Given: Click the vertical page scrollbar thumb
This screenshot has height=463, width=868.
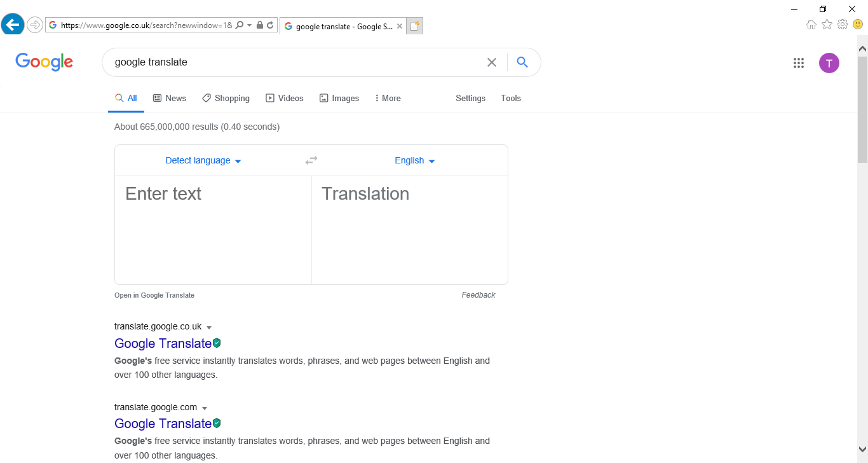Looking at the screenshot, I should tap(862, 108).
